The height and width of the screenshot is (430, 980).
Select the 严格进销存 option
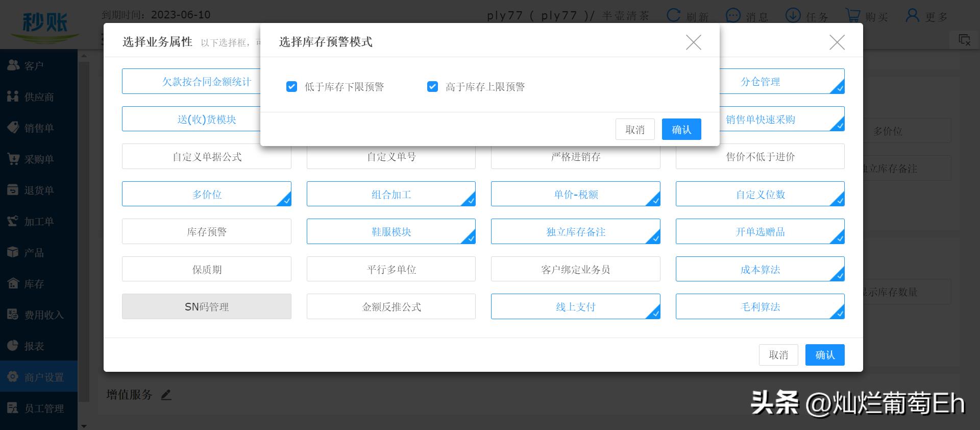576,157
